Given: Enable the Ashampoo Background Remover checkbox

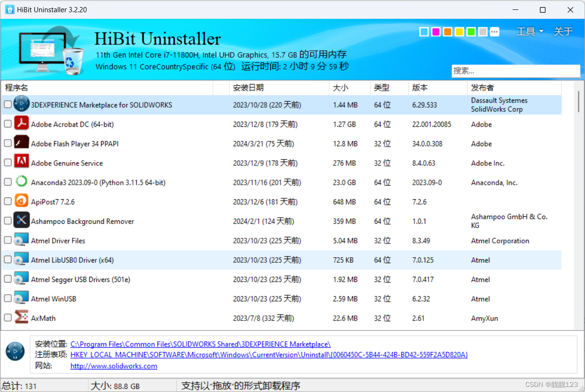Looking at the screenshot, I should 8,221.
